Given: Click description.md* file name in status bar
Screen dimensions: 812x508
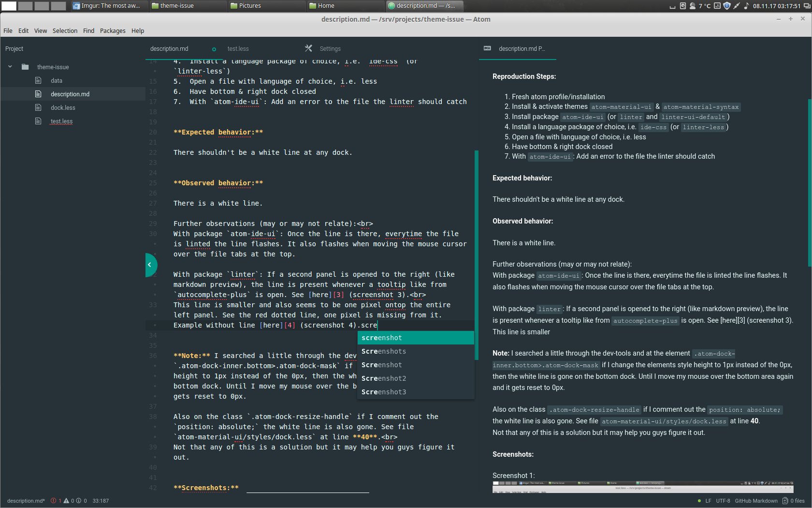Looking at the screenshot, I should [26, 501].
